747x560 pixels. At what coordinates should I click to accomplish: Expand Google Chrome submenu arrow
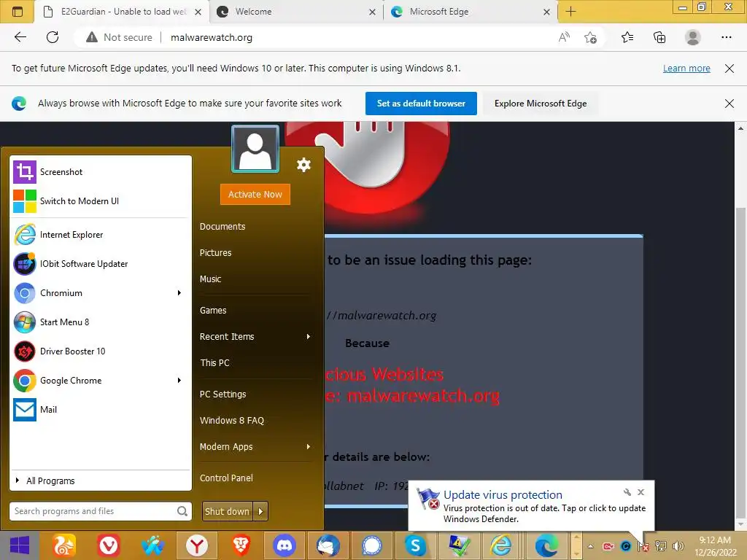(x=179, y=381)
